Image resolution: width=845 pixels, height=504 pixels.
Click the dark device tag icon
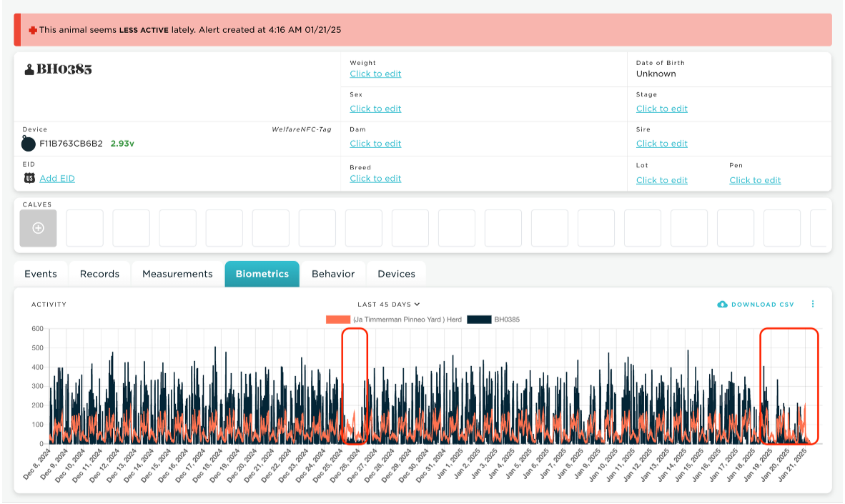click(x=29, y=144)
